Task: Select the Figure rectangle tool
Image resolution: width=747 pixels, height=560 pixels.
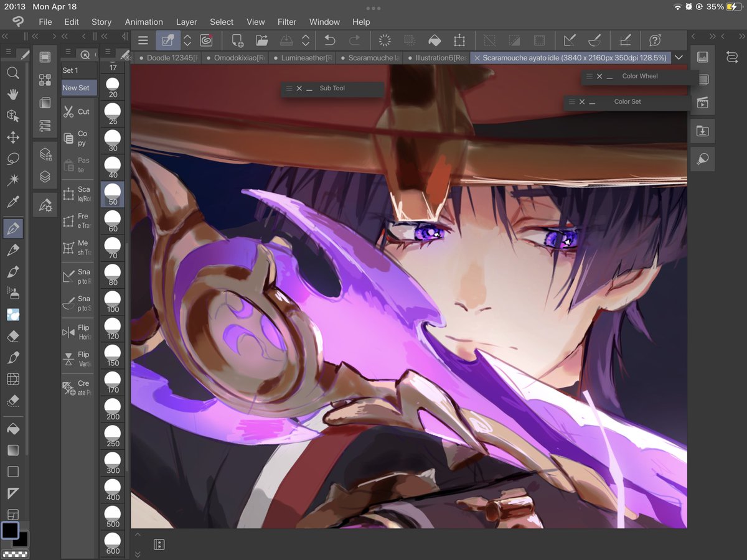Action: pyautogui.click(x=12, y=472)
